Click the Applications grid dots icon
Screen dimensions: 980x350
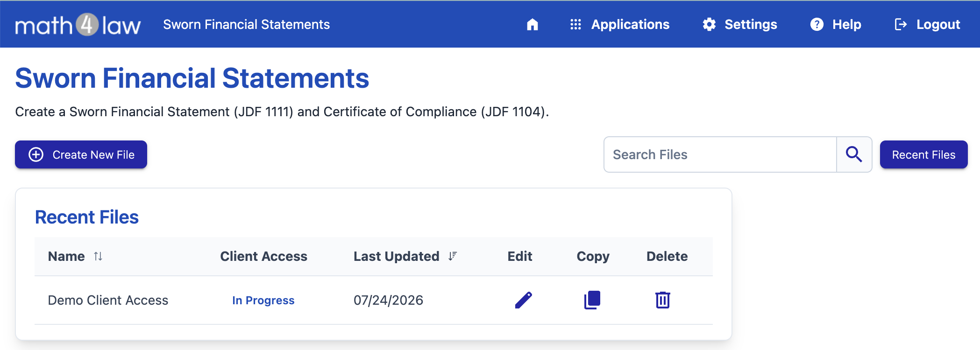click(575, 24)
